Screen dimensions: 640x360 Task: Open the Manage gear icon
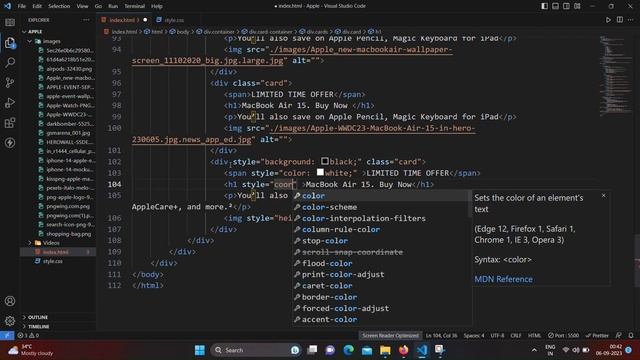[10, 321]
